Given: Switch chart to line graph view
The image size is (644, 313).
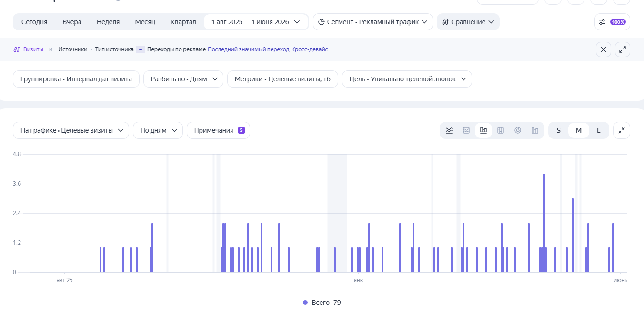Looking at the screenshot, I should pyautogui.click(x=449, y=130).
